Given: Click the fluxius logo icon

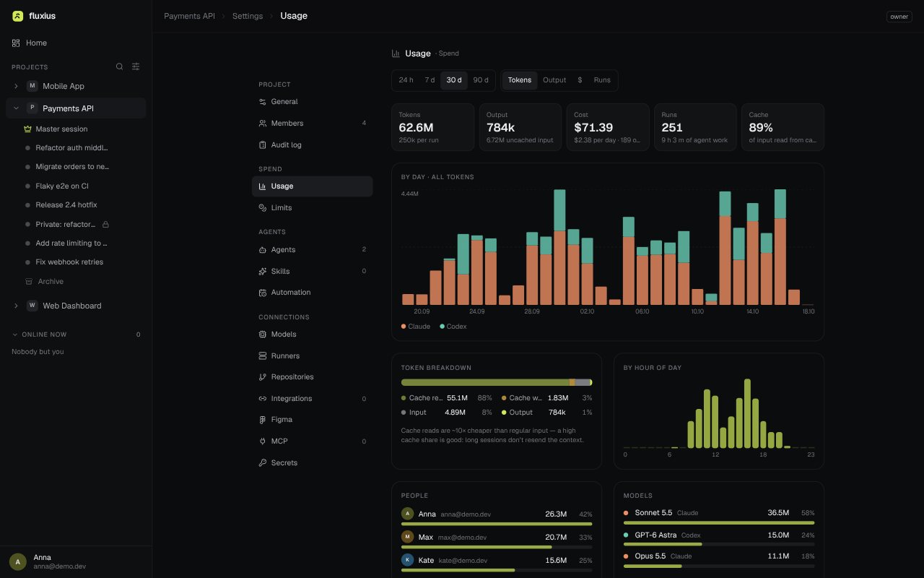Looking at the screenshot, I should (17, 16).
